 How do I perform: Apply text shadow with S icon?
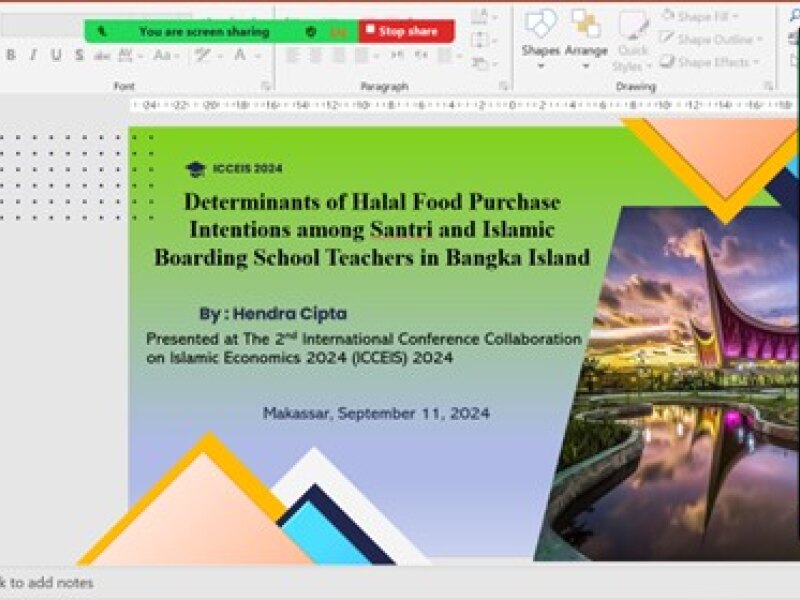click(79, 56)
